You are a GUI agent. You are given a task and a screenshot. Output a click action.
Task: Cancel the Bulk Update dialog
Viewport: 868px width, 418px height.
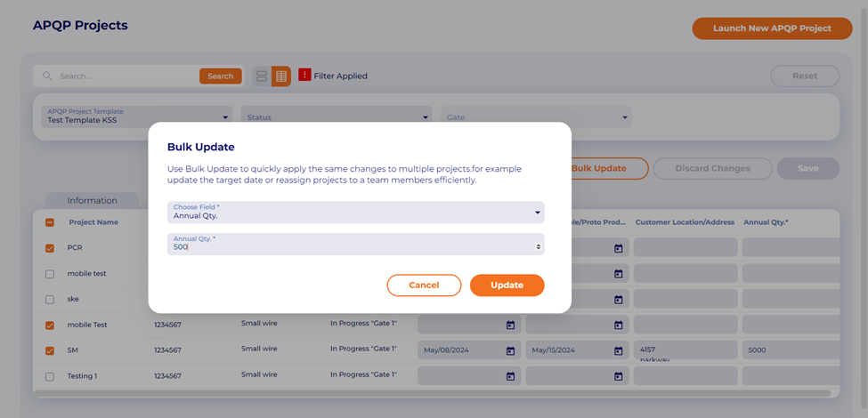tap(424, 285)
